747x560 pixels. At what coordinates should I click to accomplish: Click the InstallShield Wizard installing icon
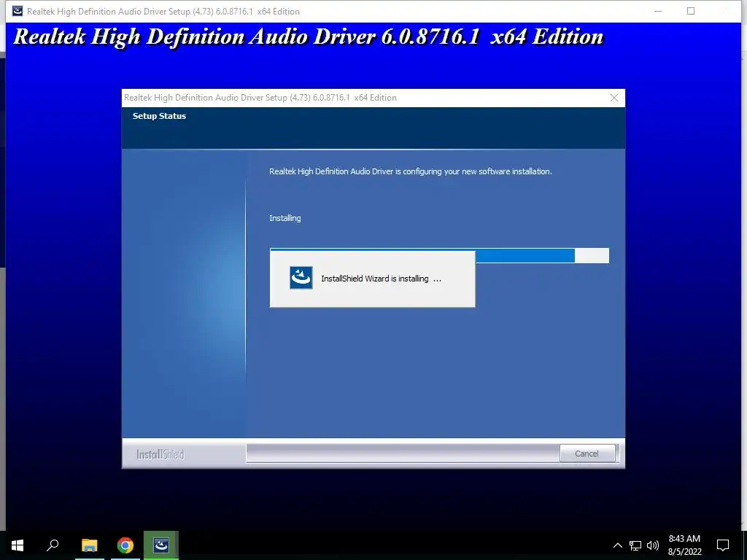(x=301, y=278)
